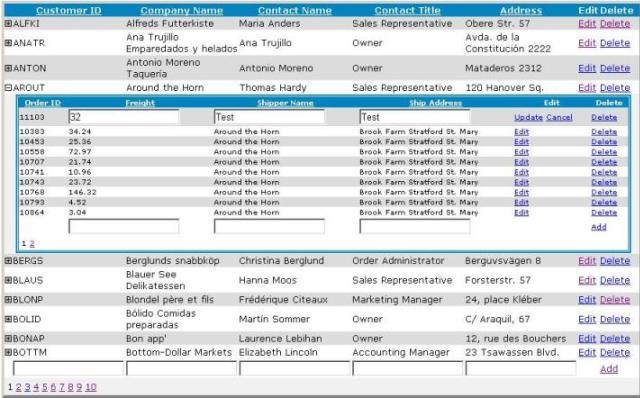Sort orders by Ship Address header
The image size is (640, 398).
[x=436, y=103]
